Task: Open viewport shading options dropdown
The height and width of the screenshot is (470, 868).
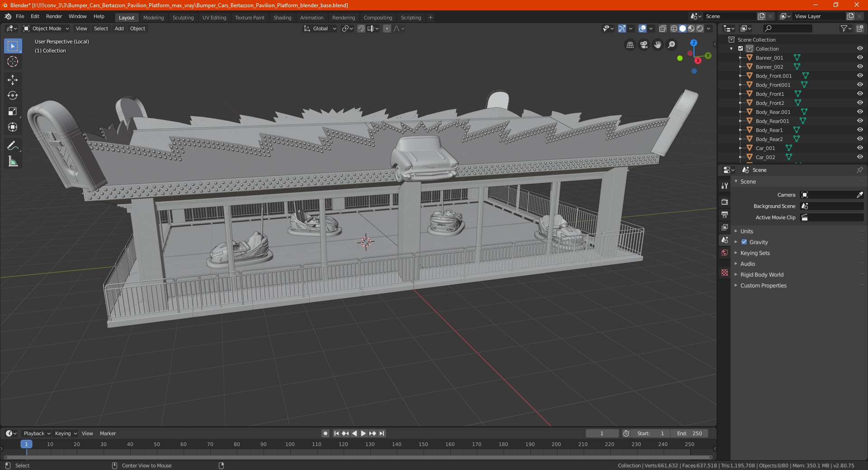Action: click(708, 28)
